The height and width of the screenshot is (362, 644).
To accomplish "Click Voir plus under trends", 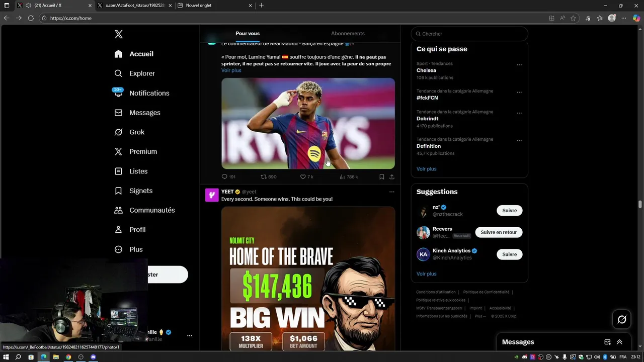I will click(x=427, y=169).
